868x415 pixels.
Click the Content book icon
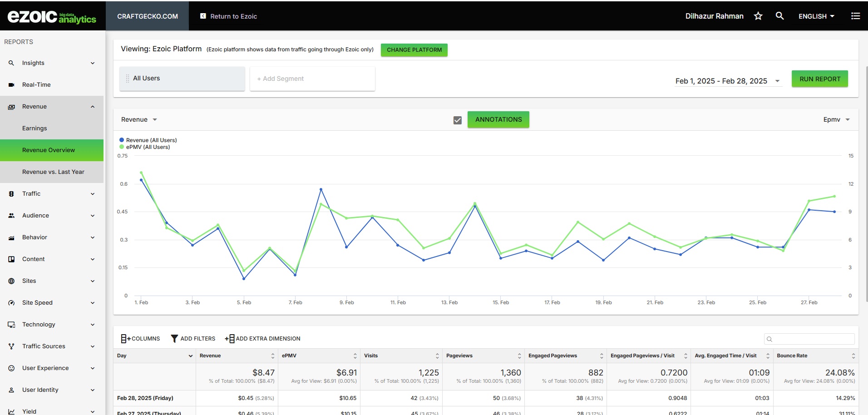pyautogui.click(x=11, y=259)
